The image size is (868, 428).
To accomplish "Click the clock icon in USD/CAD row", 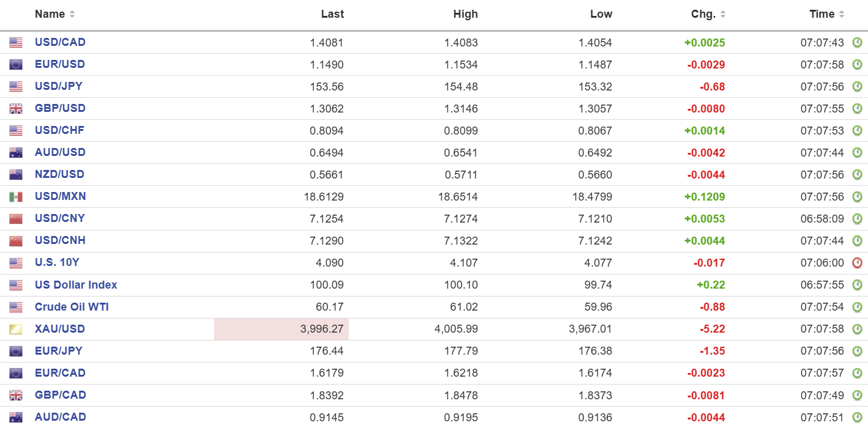I will pos(857,43).
